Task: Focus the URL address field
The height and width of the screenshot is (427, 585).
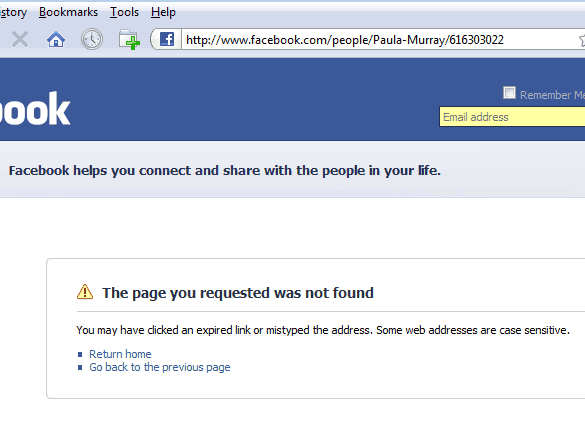Action: click(379, 40)
